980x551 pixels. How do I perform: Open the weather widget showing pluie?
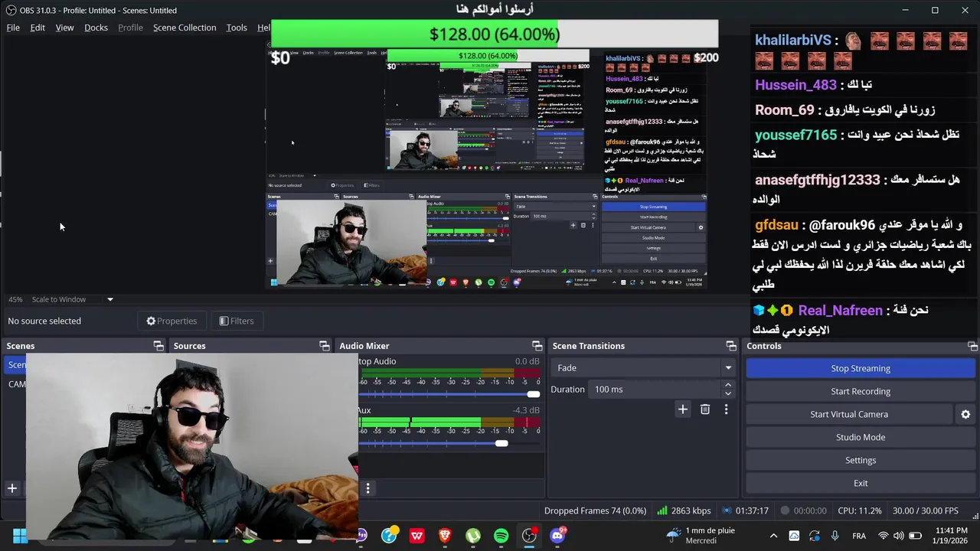click(x=701, y=536)
